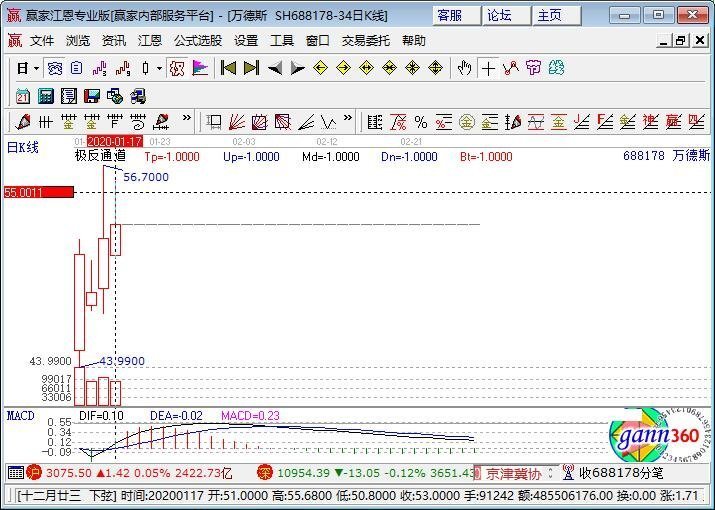This screenshot has width=715, height=510.
Task: Click the red floppy disk save icon
Action: point(92,96)
